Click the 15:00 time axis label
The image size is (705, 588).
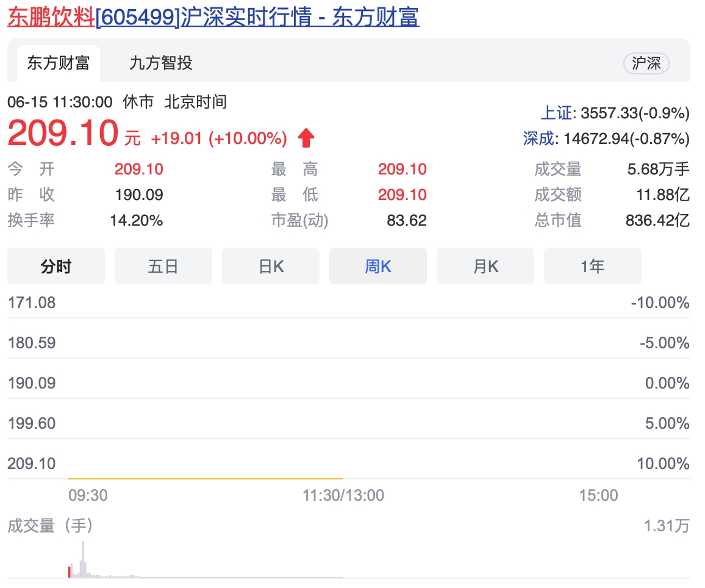[598, 495]
